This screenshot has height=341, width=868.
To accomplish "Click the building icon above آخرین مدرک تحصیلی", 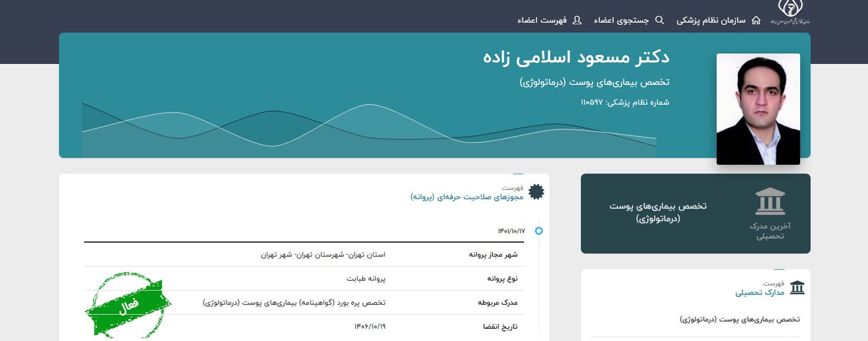I will click(770, 201).
